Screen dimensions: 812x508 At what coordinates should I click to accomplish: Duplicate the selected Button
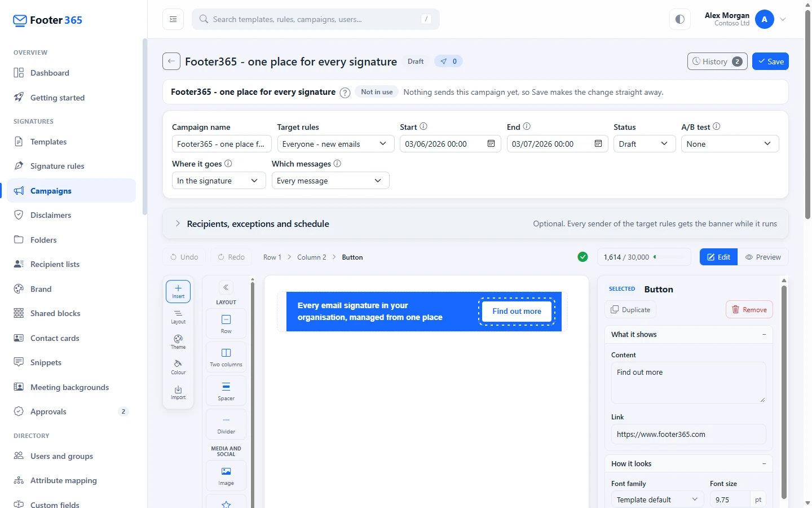click(x=630, y=309)
